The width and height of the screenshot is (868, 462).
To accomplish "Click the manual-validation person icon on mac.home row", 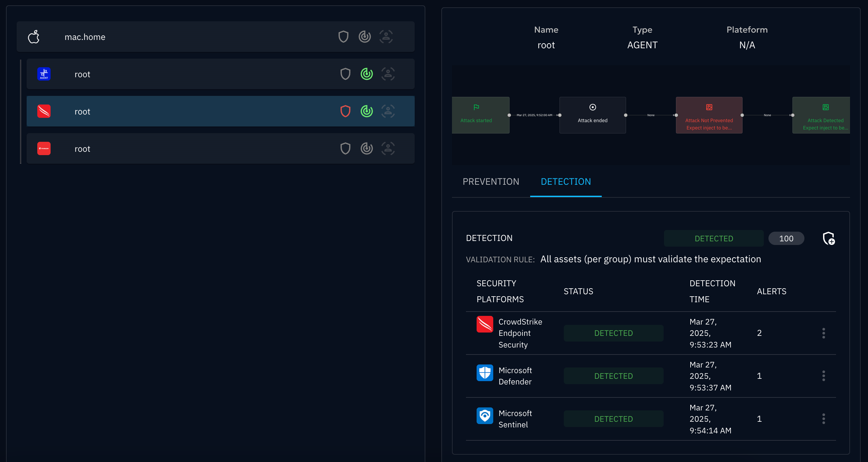I will point(386,36).
